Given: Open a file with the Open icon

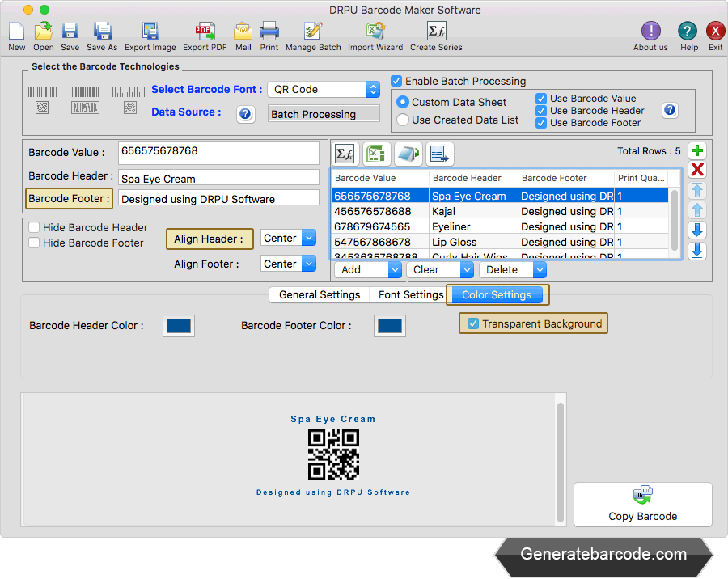Looking at the screenshot, I should point(43,31).
